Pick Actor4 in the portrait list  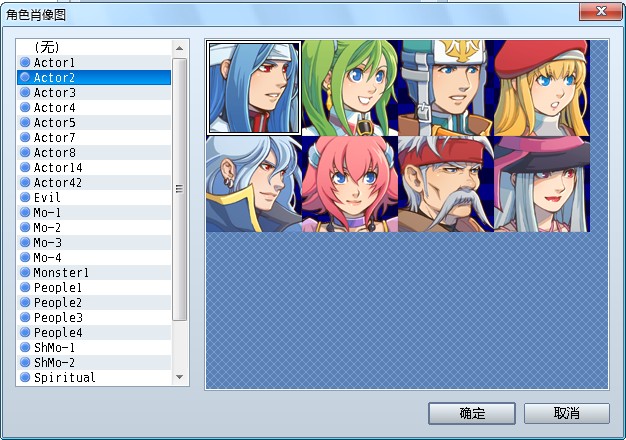coord(94,107)
